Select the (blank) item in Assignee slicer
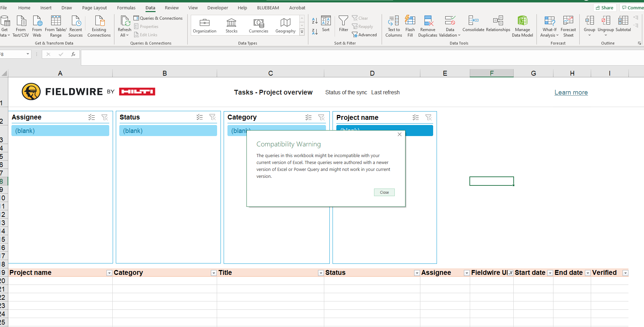Screen dimensions: 644x327 pos(60,131)
